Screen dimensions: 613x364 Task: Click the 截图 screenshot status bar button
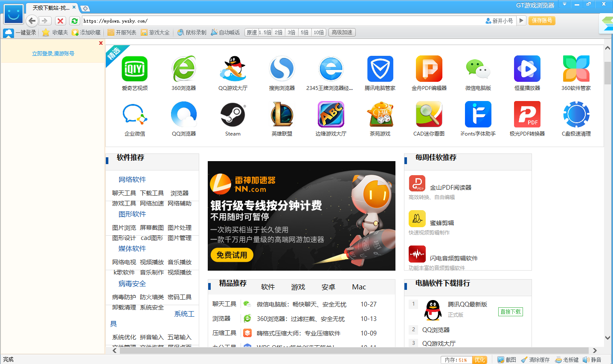pos(507,360)
